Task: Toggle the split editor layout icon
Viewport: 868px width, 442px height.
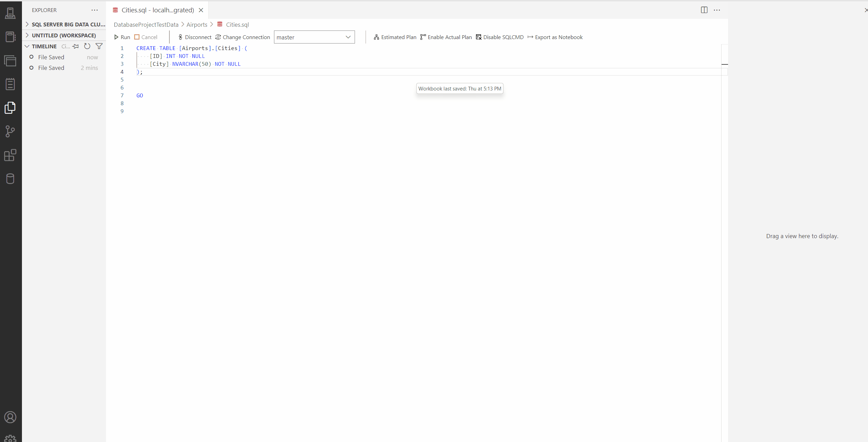Action: point(704,10)
